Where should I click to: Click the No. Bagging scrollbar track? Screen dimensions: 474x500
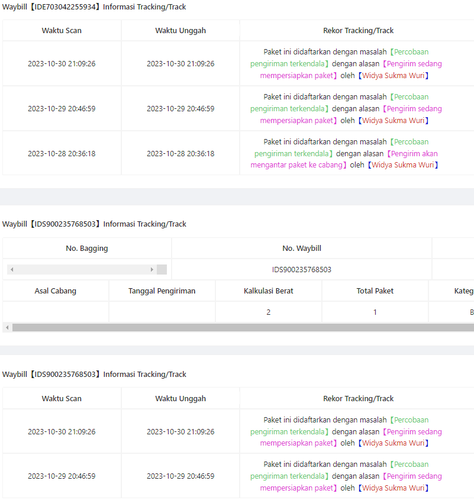click(82, 269)
